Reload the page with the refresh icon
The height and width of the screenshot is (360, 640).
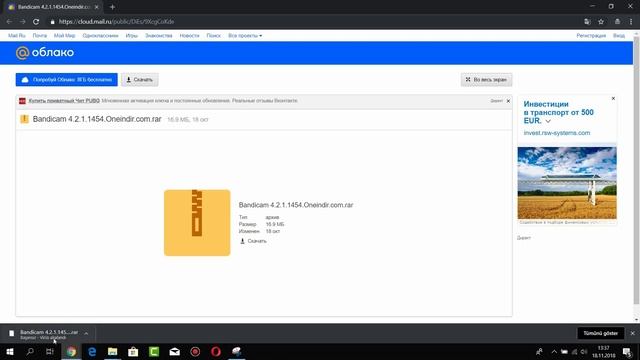(x=36, y=22)
